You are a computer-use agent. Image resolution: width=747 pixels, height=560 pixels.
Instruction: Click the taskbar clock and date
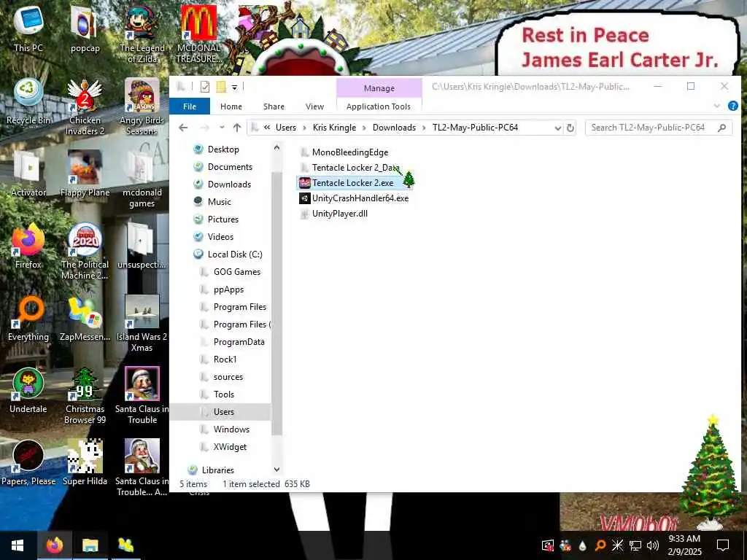pyautogui.click(x=684, y=545)
